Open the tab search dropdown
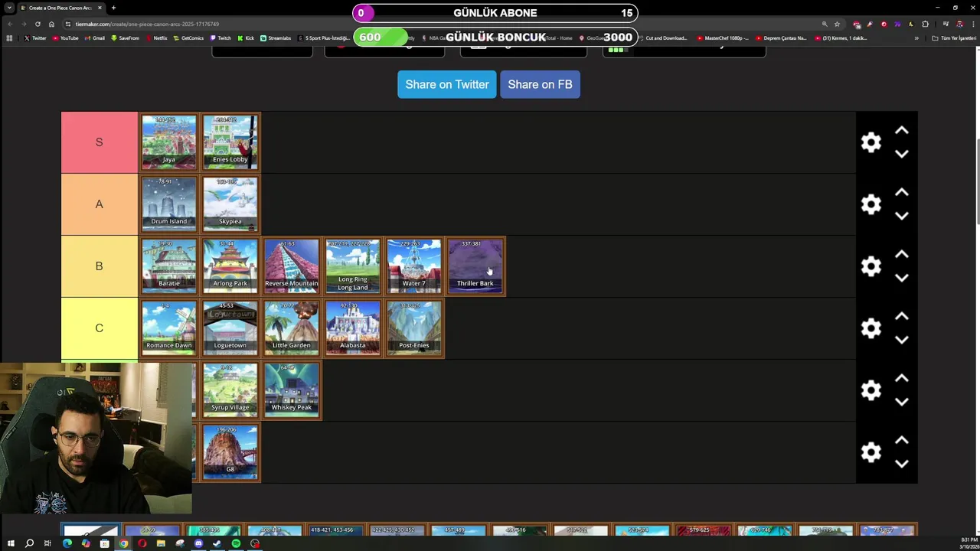The height and width of the screenshot is (551, 980). point(8,8)
